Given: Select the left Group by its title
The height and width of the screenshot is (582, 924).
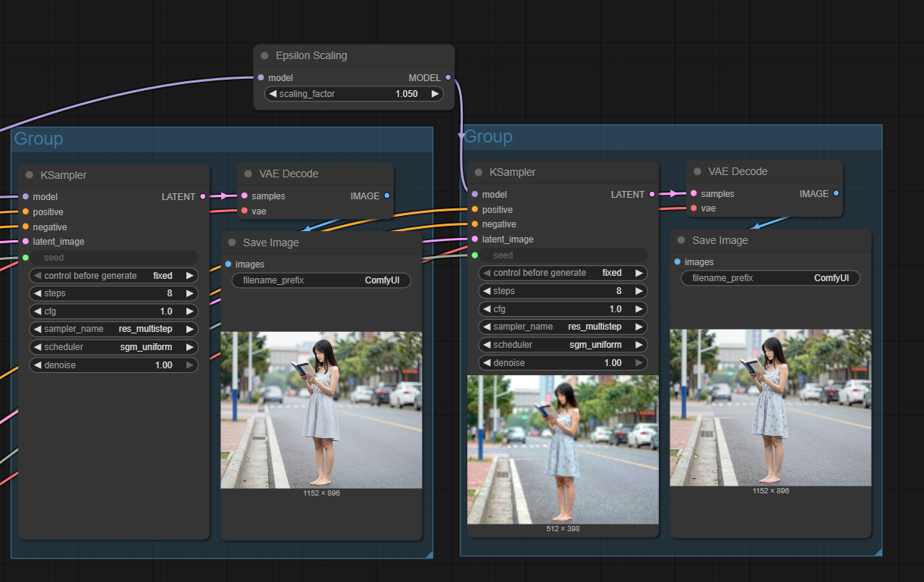Looking at the screenshot, I should [39, 139].
